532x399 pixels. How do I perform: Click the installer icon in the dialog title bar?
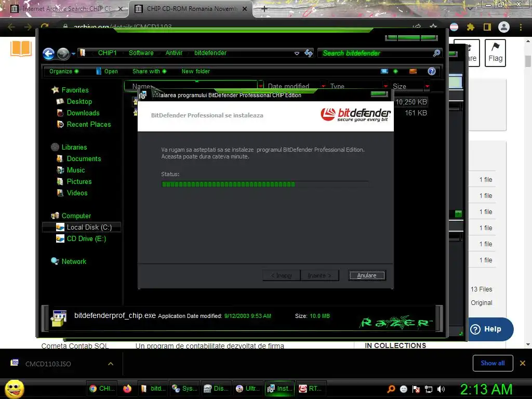coord(143,95)
